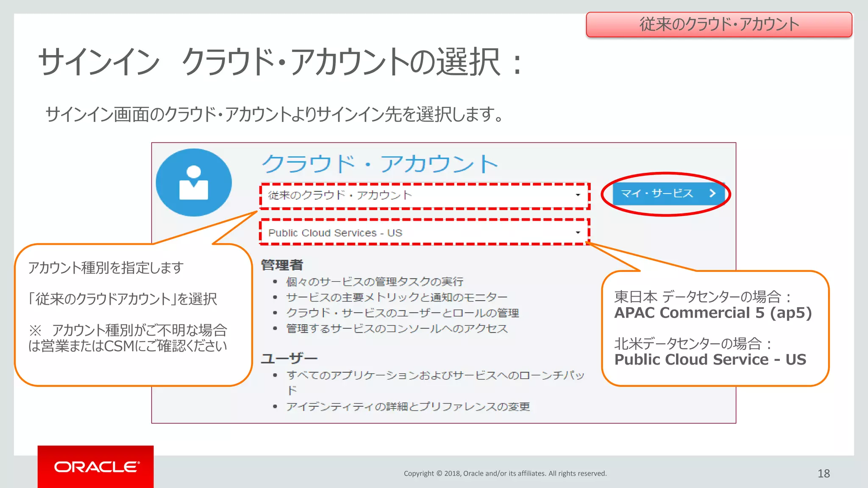Click the クラウド・アカウント heading
The height and width of the screenshot is (488, 868).
point(380,164)
